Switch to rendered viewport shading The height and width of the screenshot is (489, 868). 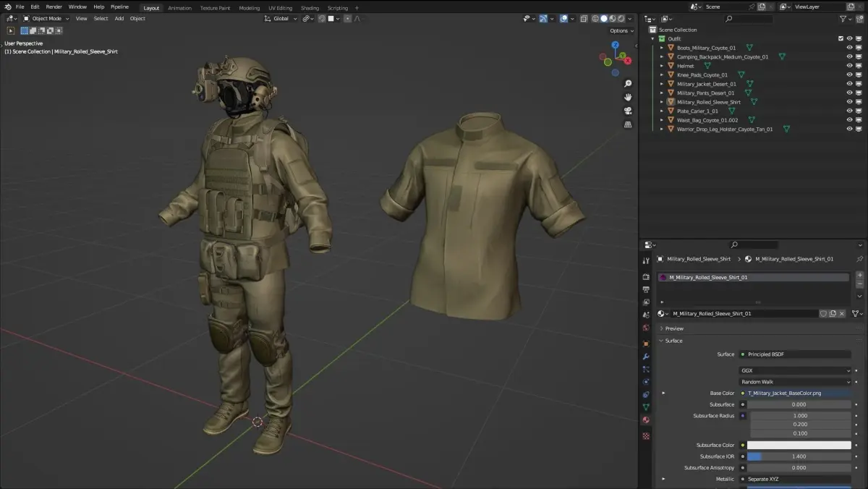pyautogui.click(x=621, y=19)
